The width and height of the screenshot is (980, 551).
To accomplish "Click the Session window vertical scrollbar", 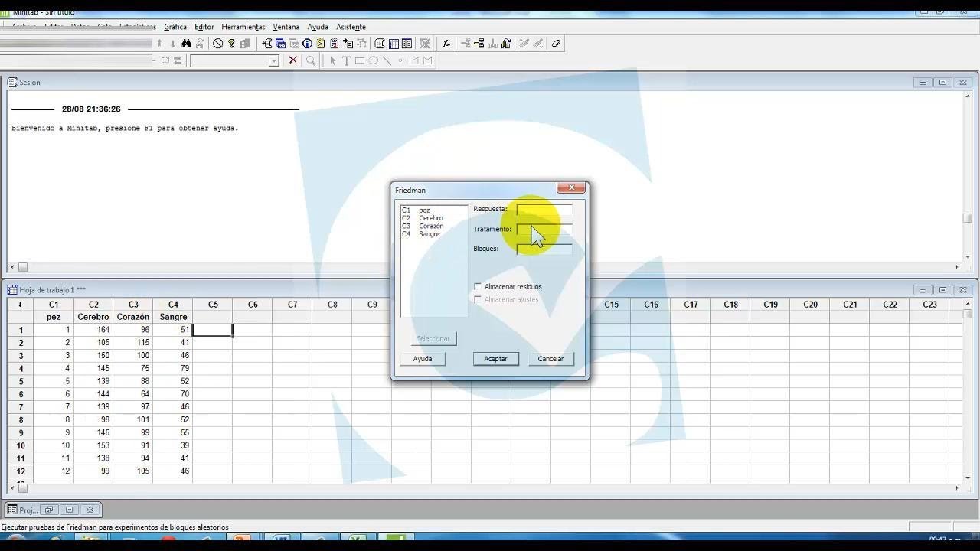I will (967, 176).
